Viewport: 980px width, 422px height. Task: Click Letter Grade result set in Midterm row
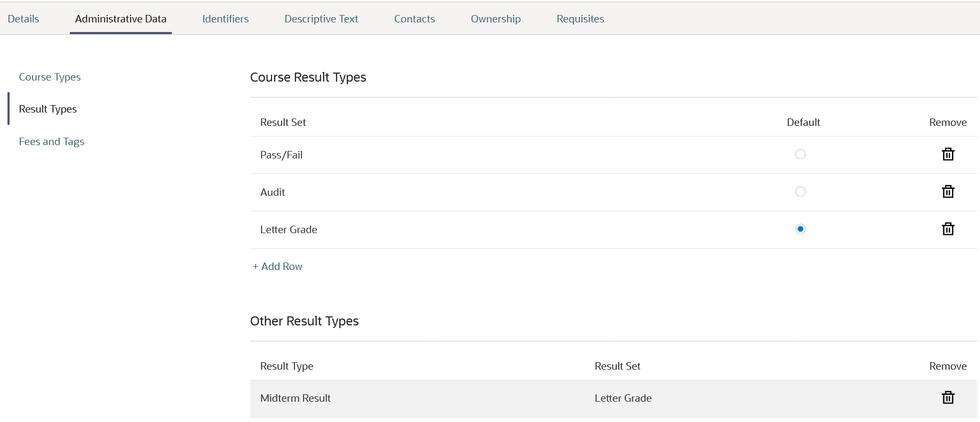[x=623, y=398]
